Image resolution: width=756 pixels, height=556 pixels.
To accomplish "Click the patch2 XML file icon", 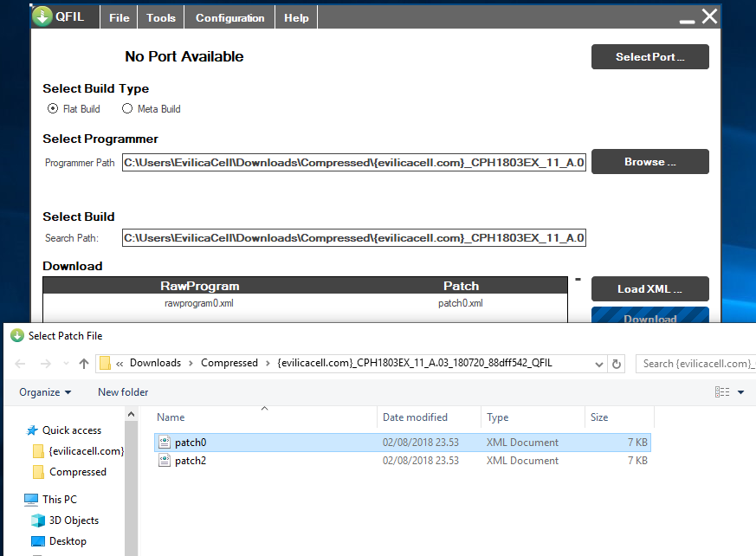I will tap(165, 461).
